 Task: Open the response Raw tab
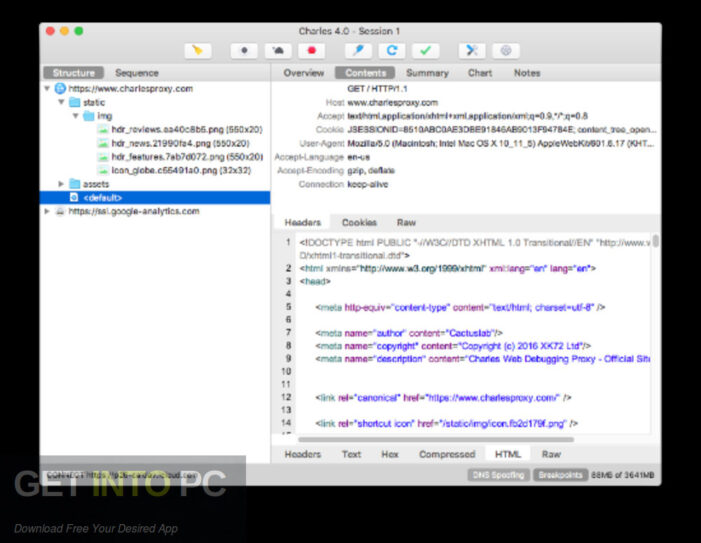tap(551, 454)
